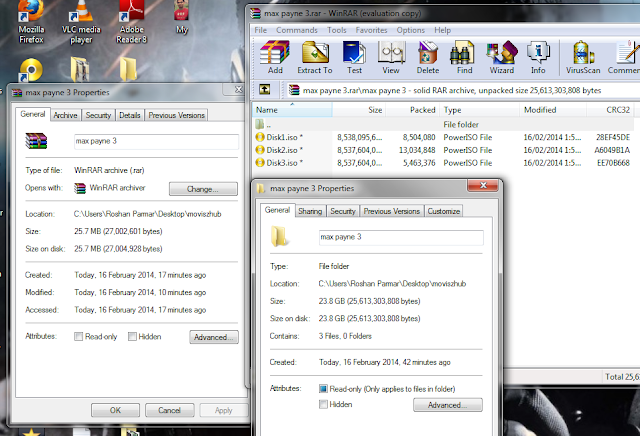Viewport: 640px width, 436px height.
Task: Click the Change... button for Opens with
Action: pos(203,189)
